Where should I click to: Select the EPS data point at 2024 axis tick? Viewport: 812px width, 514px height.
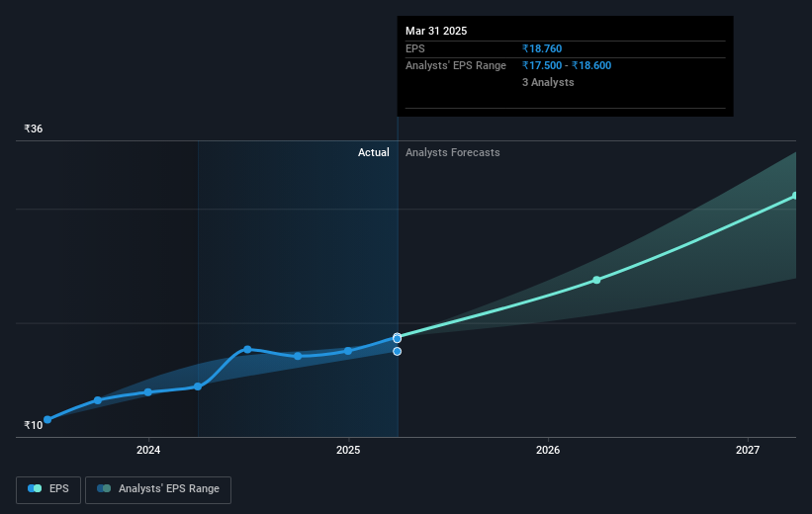[148, 392]
